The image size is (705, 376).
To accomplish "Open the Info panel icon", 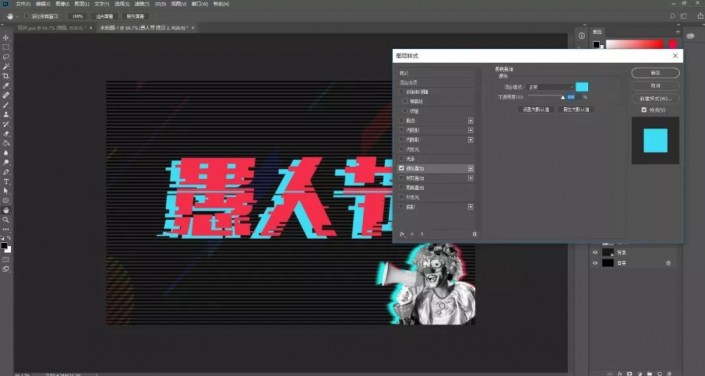I will click(x=581, y=36).
